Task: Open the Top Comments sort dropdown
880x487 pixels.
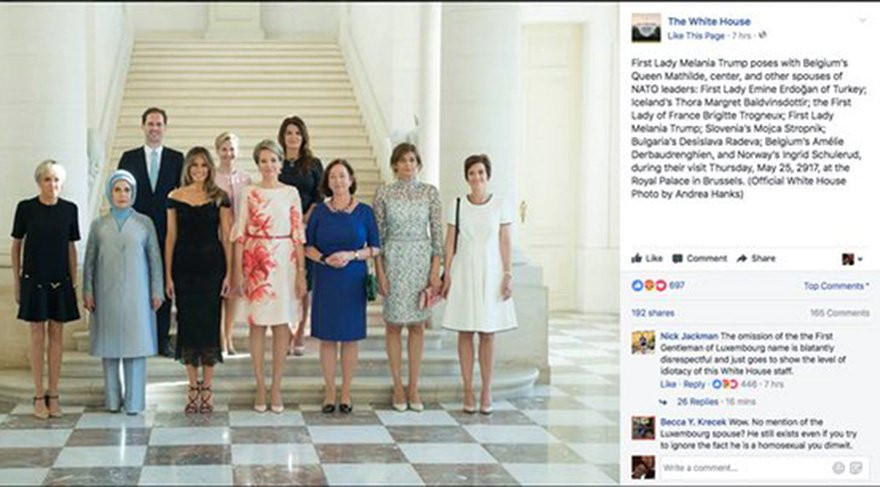Action: pos(836,286)
